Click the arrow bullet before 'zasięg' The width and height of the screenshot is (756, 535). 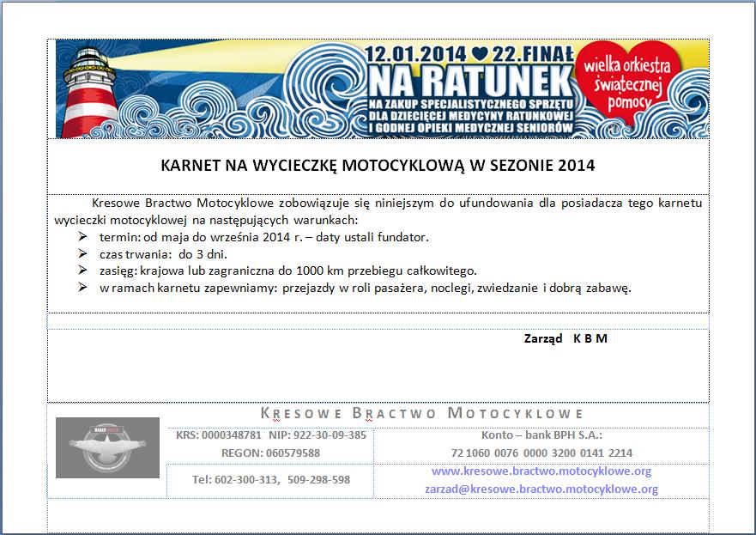click(x=82, y=271)
